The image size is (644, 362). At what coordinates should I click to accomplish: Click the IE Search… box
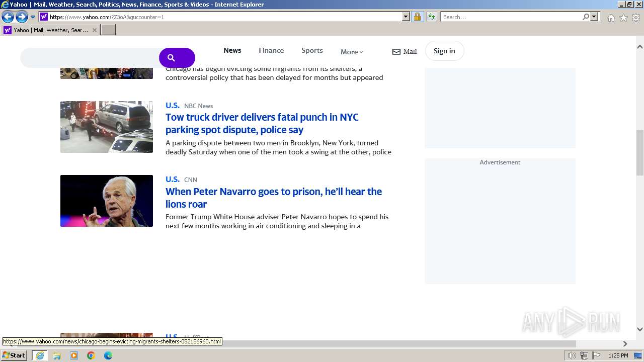click(x=511, y=17)
